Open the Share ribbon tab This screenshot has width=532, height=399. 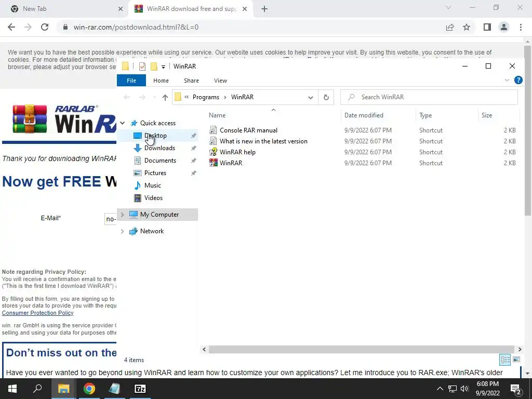point(191,81)
